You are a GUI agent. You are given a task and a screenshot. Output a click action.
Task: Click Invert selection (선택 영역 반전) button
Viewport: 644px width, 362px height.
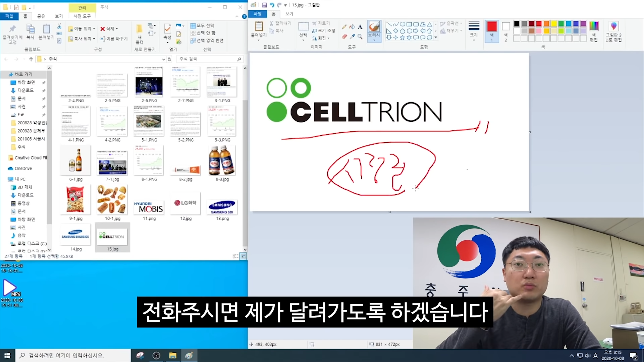pos(207,40)
